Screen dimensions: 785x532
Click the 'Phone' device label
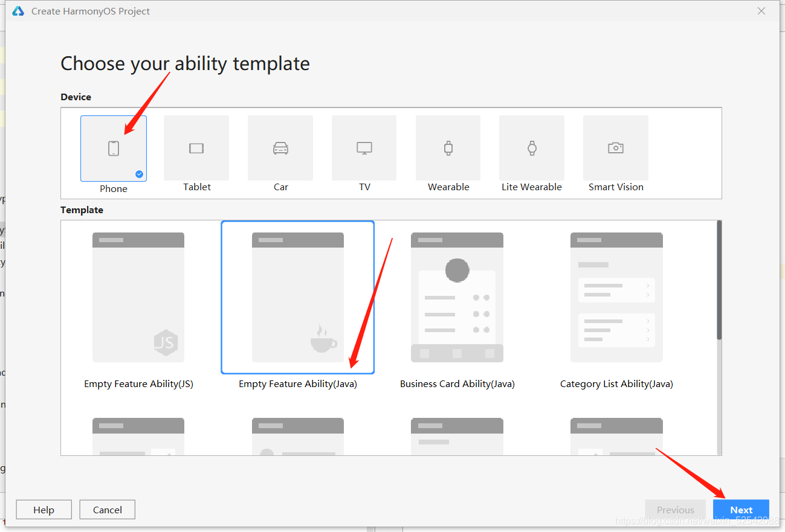(x=114, y=188)
